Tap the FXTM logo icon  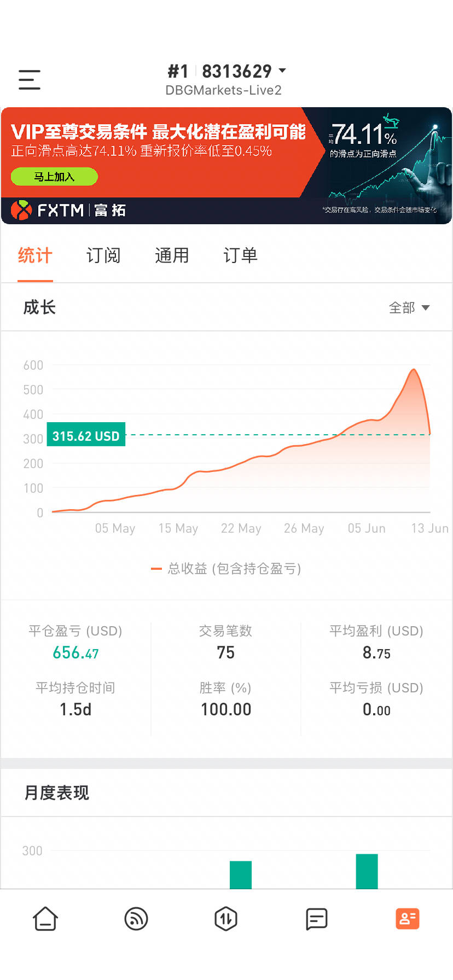pos(21,210)
